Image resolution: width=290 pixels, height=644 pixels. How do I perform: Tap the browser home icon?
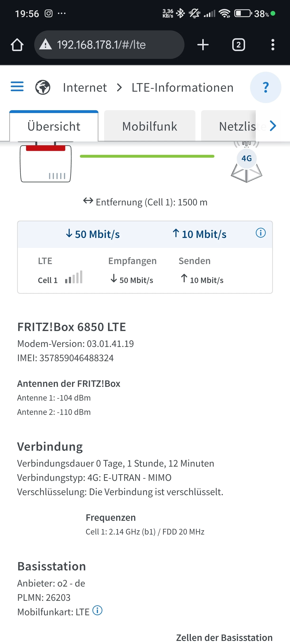pos(17,45)
